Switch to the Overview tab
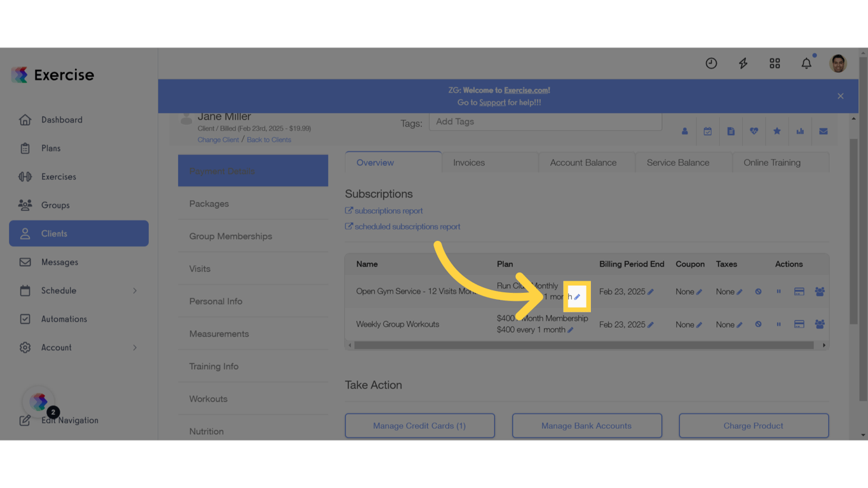This screenshot has width=868, height=488. point(393,162)
